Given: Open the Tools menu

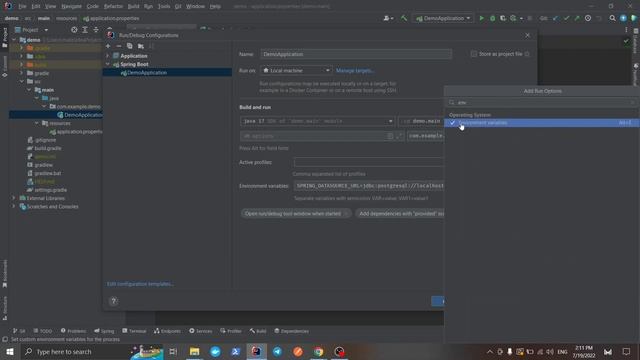Looking at the screenshot, I should pyautogui.click(x=164, y=7).
